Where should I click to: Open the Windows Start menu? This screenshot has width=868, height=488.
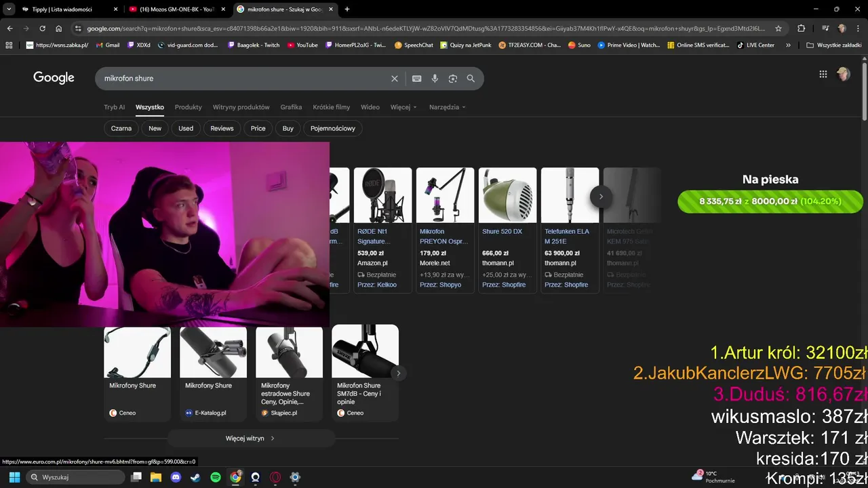point(14,477)
